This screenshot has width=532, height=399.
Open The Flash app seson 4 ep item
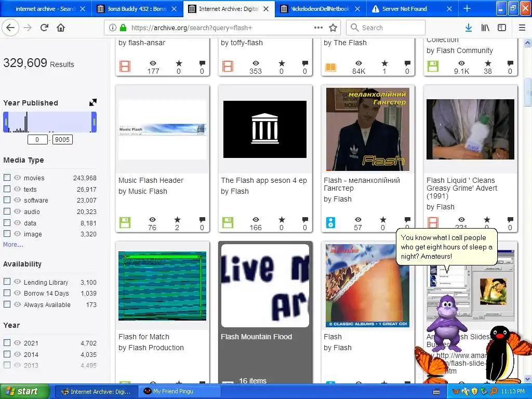click(263, 180)
